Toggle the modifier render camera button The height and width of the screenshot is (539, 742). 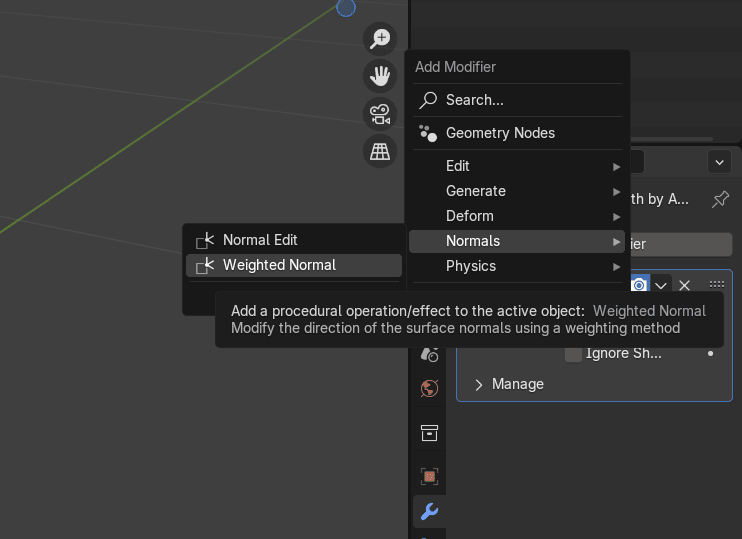[x=639, y=284]
